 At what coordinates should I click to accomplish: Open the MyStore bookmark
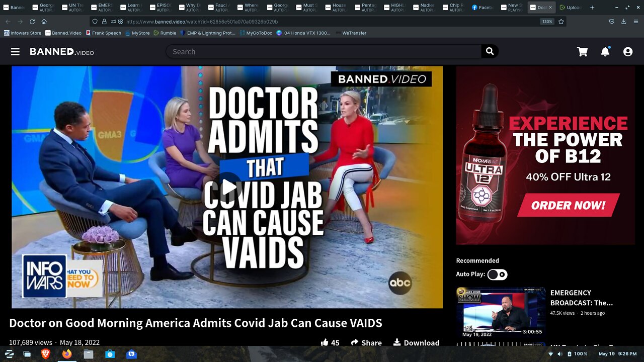click(137, 33)
